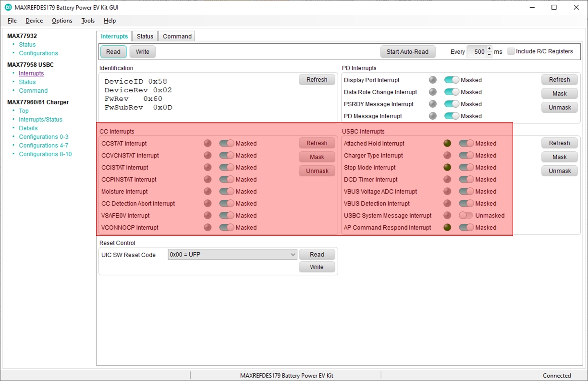Increment the auto-read interval stepper
The width and height of the screenshot is (588, 381).
pyautogui.click(x=490, y=49)
